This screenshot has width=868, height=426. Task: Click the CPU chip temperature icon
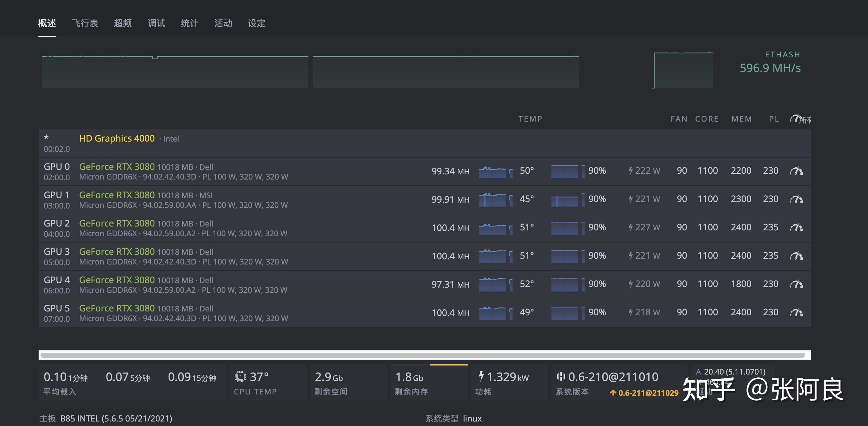click(x=240, y=376)
